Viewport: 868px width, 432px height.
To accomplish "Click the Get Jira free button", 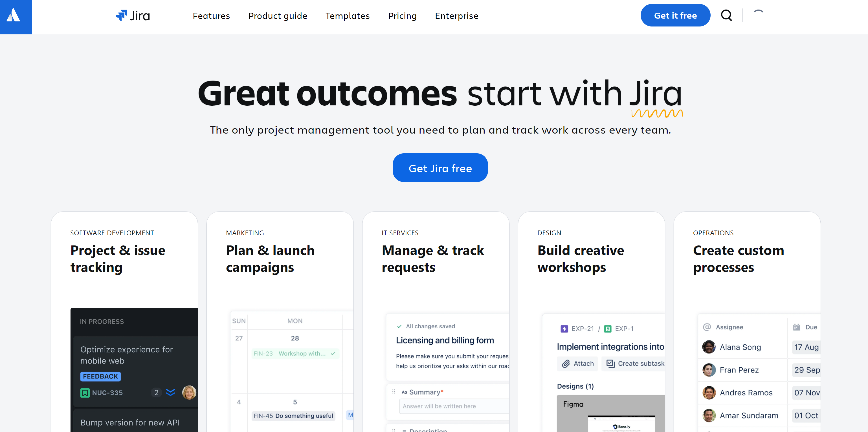I will click(x=441, y=168).
